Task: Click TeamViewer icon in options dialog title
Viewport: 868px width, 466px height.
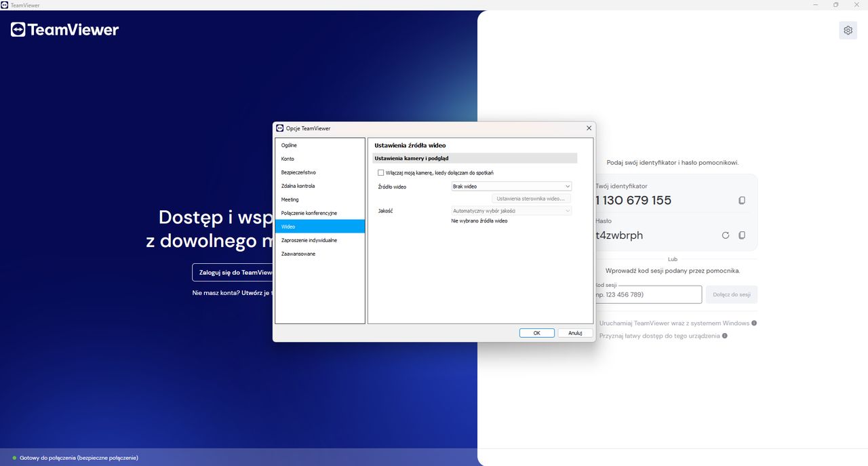Action: tap(279, 128)
